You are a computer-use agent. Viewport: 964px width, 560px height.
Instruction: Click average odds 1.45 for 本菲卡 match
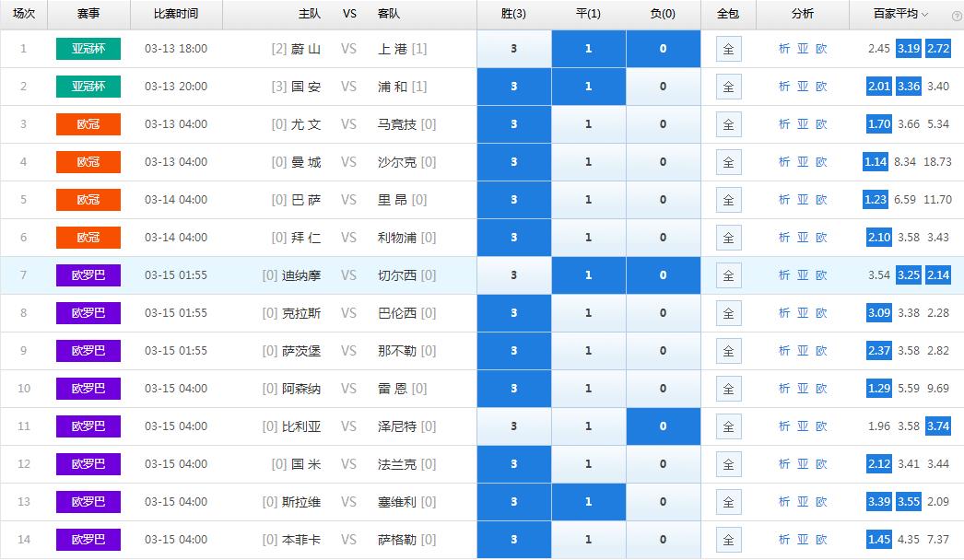click(x=879, y=540)
